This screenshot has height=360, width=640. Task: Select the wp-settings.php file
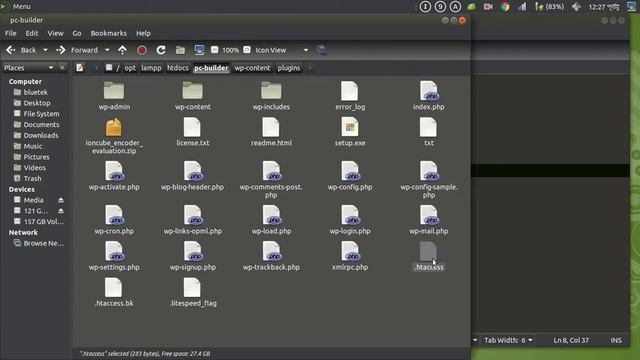tap(114, 256)
